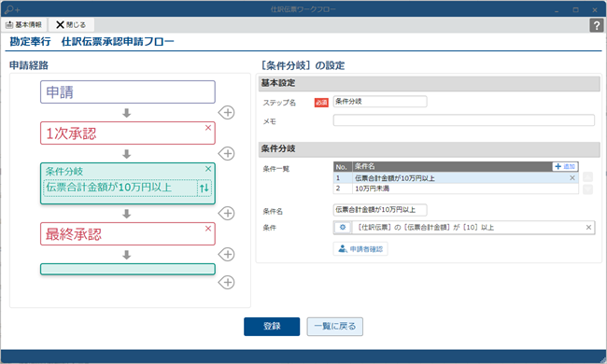Click the No. column header
Screen dimensions: 607x364
coord(343,167)
